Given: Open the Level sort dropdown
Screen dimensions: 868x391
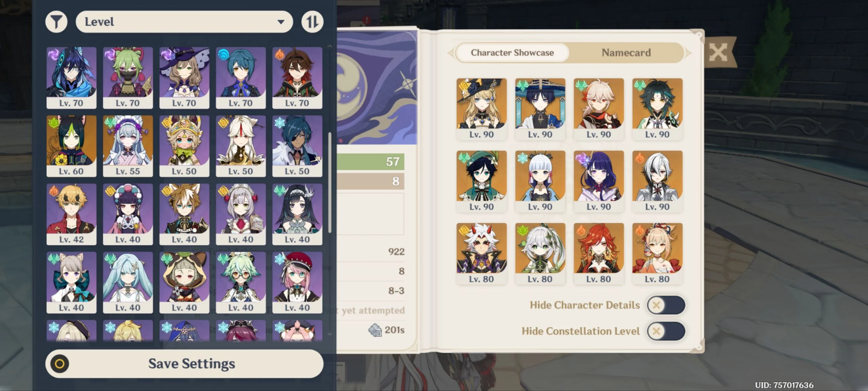Looking at the screenshot, I should point(184,22).
